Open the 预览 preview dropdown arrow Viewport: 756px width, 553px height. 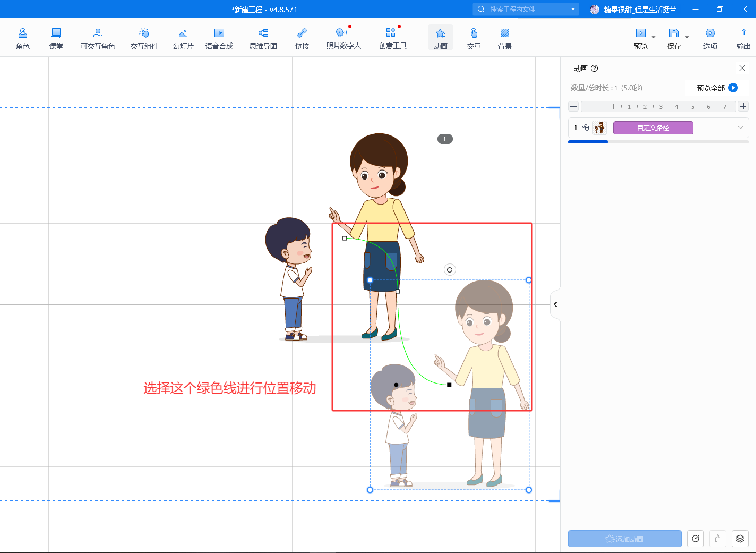[x=654, y=37]
